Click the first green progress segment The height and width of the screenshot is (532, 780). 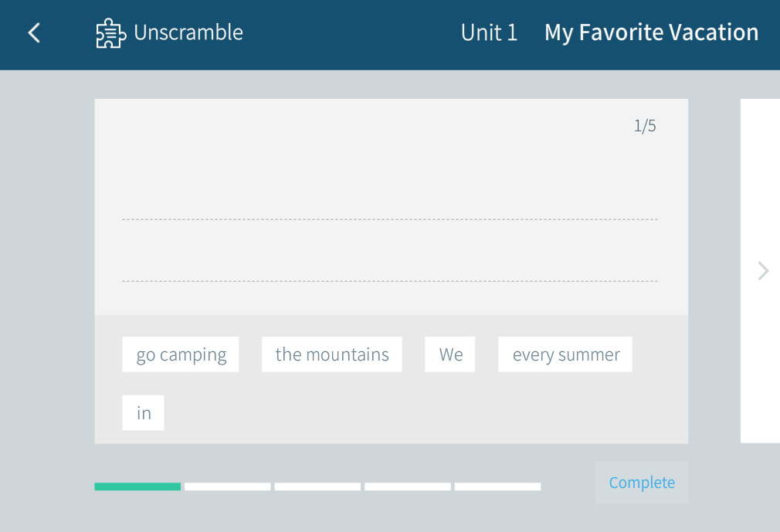[137, 486]
